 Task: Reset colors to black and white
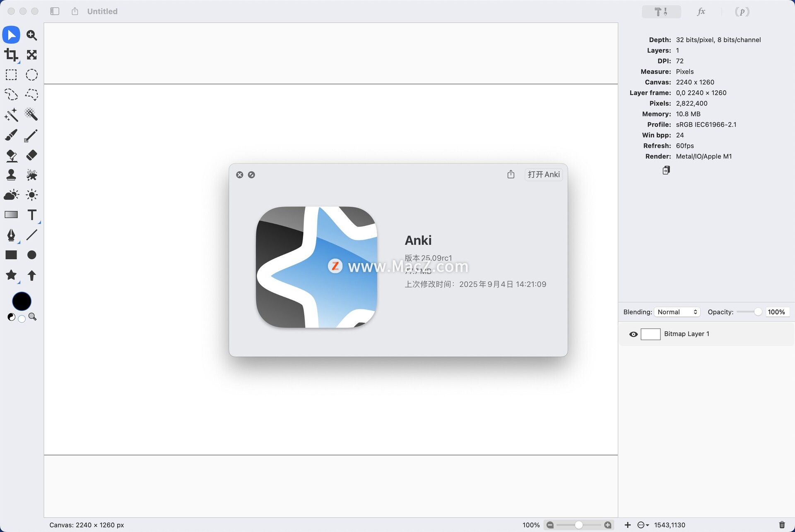point(11,317)
